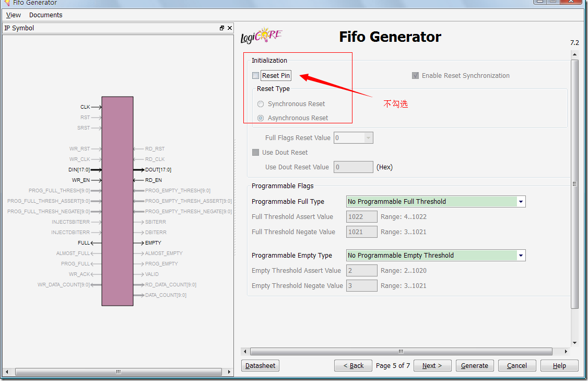Click right arrow of IP Symbol scrollbar
Image resolution: width=588 pixels, height=381 pixels.
(x=229, y=372)
